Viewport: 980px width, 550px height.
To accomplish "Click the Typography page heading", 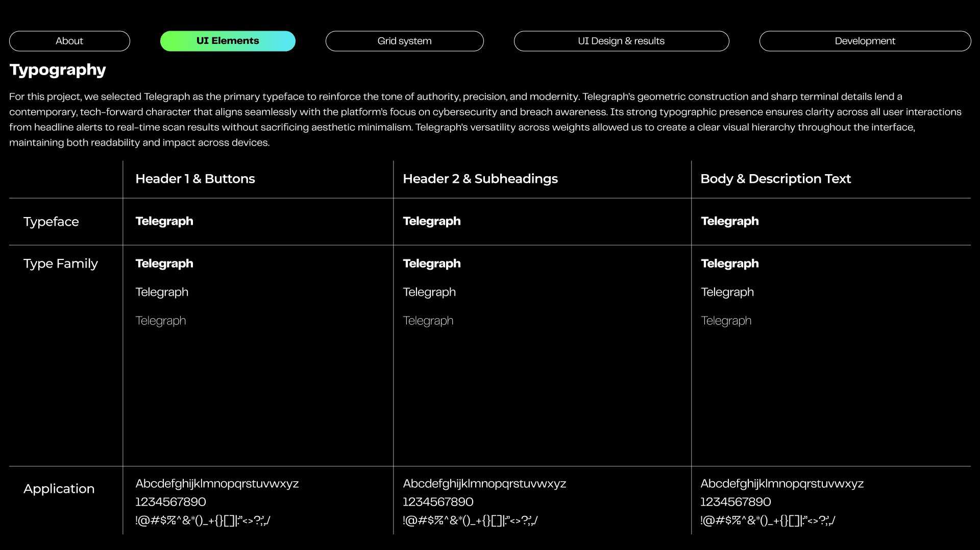I will pyautogui.click(x=58, y=69).
